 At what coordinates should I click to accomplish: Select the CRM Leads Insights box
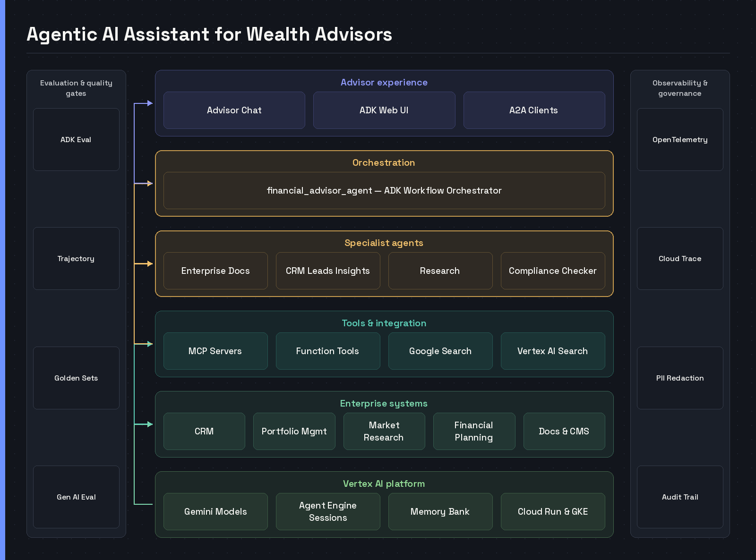point(328,271)
